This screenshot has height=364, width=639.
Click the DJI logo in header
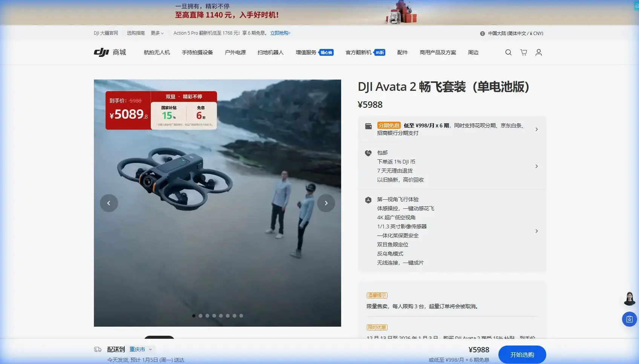[101, 52]
